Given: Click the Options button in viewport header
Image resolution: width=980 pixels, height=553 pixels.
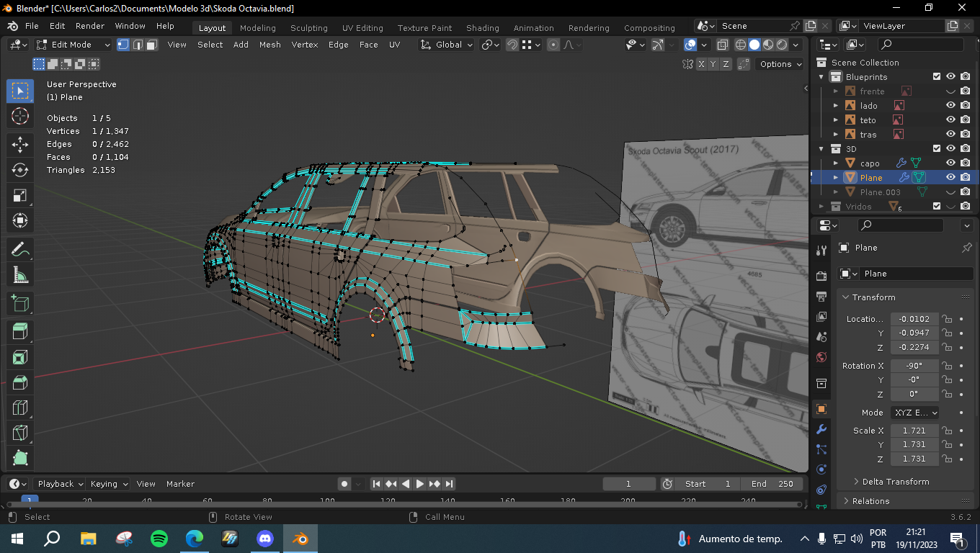Looking at the screenshot, I should point(780,64).
